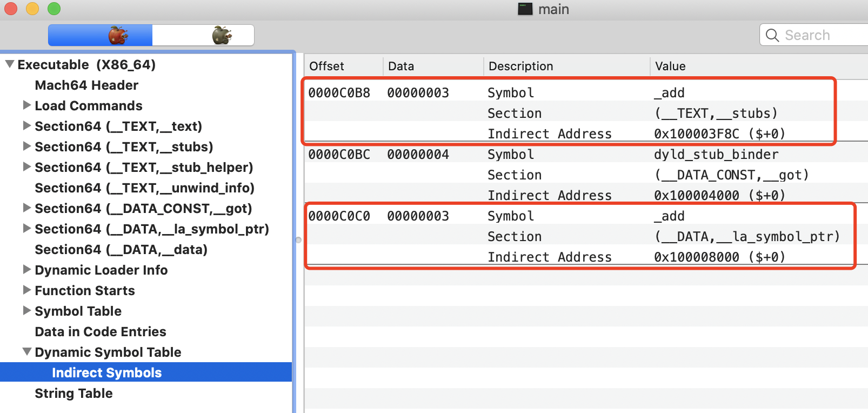Image resolution: width=868 pixels, height=413 pixels.
Task: Collapse the Executable (X86_64) tree root
Action: coord(10,64)
